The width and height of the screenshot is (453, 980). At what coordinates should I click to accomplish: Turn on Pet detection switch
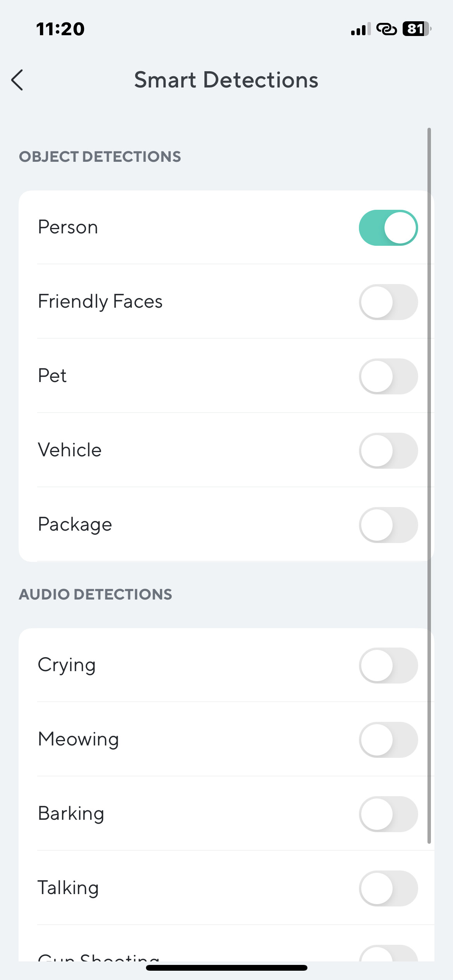[x=388, y=376]
